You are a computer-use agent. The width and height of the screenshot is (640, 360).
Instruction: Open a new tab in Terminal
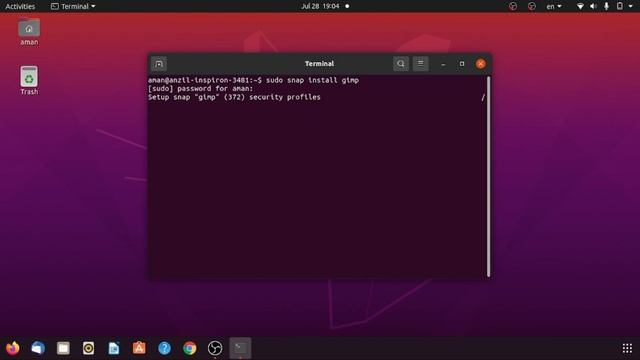point(159,64)
